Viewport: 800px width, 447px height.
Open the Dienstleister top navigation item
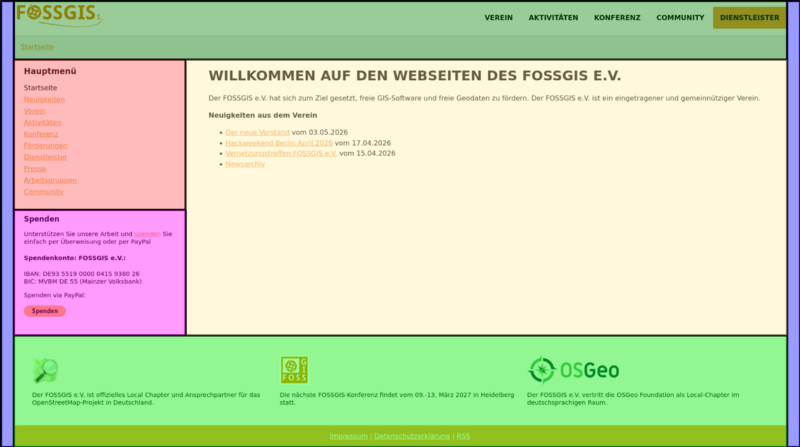point(749,17)
